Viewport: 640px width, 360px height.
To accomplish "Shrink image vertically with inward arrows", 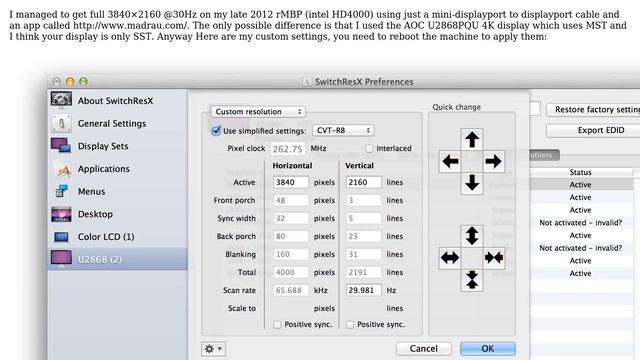I will [472, 280].
